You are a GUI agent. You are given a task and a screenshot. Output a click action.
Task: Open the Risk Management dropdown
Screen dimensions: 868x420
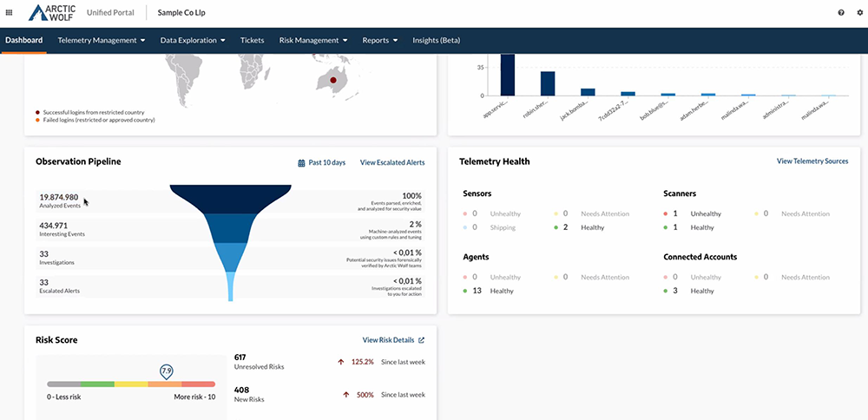[x=312, y=40]
